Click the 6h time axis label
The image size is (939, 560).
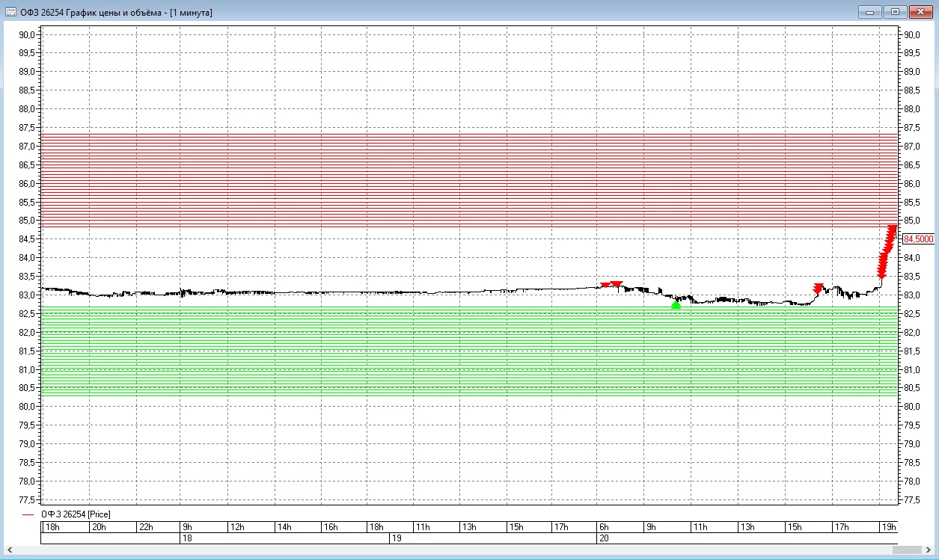pyautogui.click(x=604, y=527)
